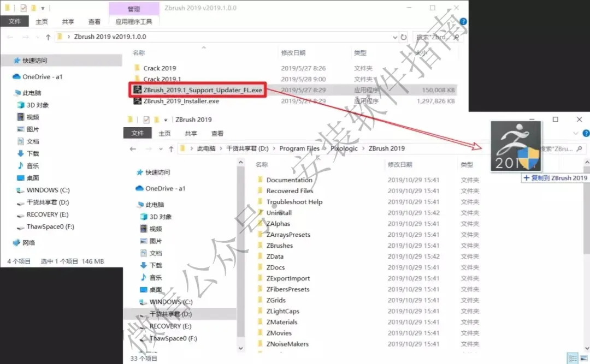The width and height of the screenshot is (590, 364).
Task: Click 此电脑 breadcrumb in front window
Action: pos(206,148)
